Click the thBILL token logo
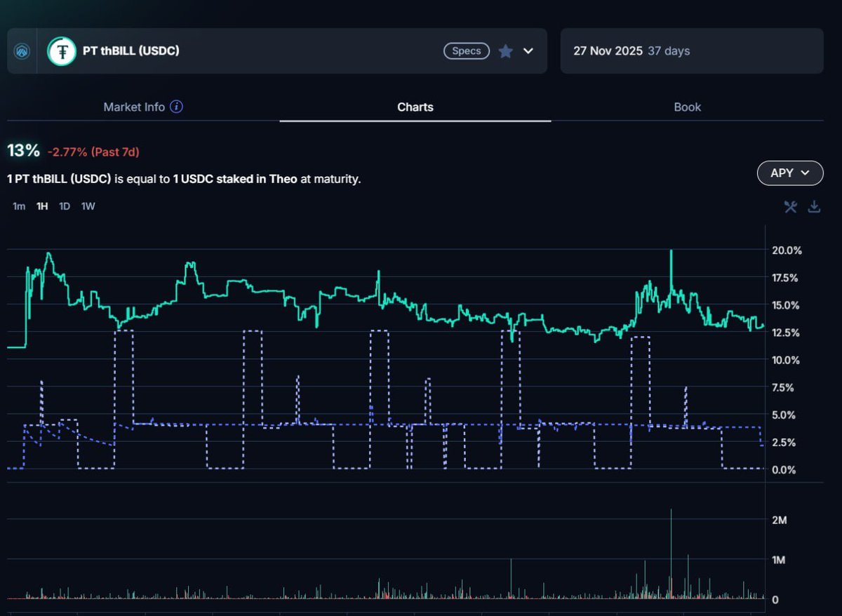The height and width of the screenshot is (616, 842). [62, 51]
